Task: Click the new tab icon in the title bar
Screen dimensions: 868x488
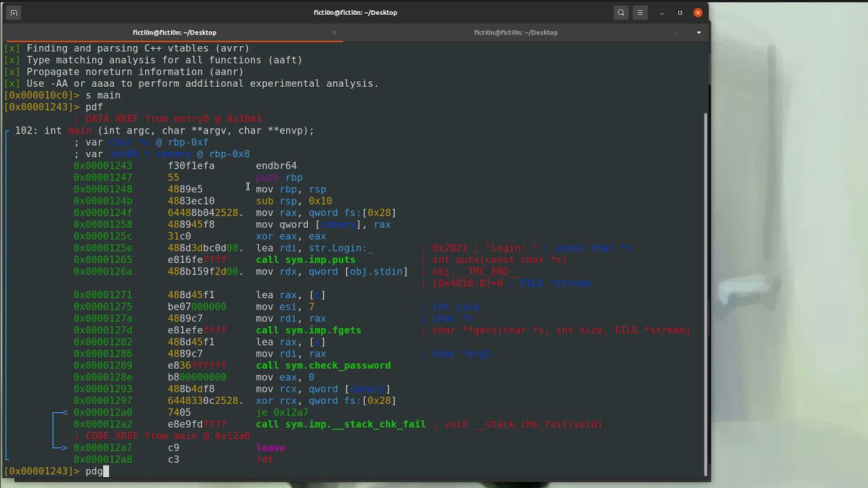Action: click(14, 12)
